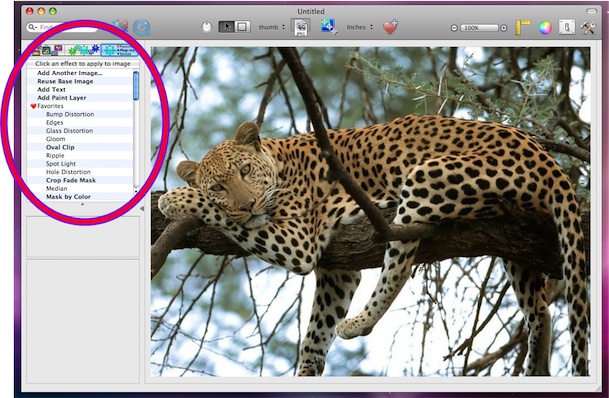Open the yellow ruler measurement tool
This screenshot has height=398, width=609.
tap(522, 28)
